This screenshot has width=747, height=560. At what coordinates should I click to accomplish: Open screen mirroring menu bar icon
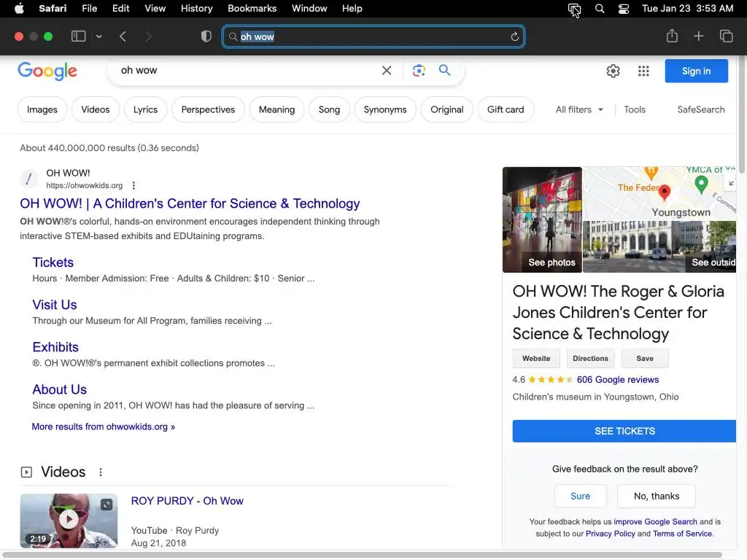pyautogui.click(x=574, y=9)
